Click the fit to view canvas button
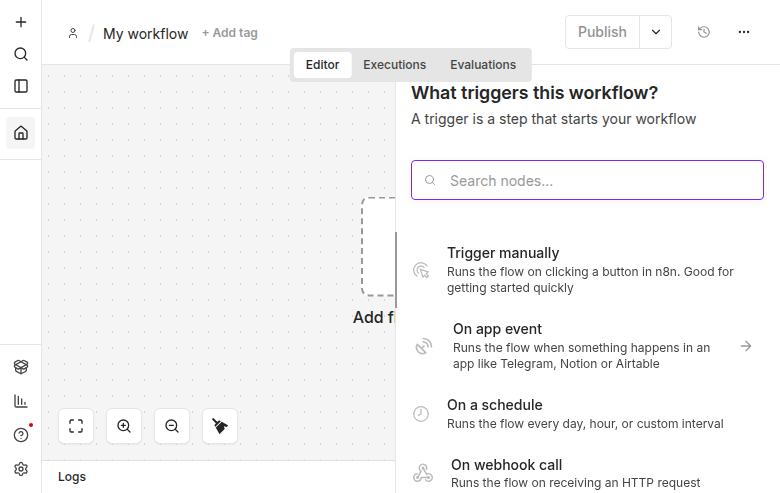The height and width of the screenshot is (493, 780). pyautogui.click(x=76, y=426)
